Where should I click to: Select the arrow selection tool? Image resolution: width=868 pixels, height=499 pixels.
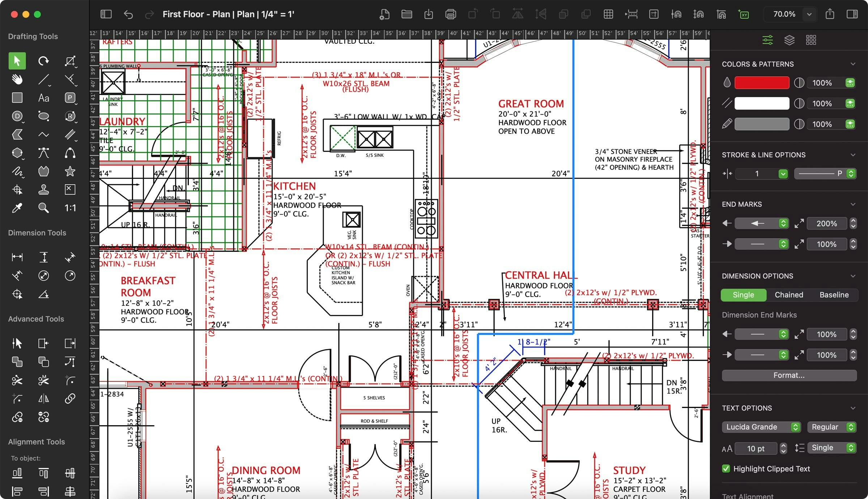[x=17, y=61]
